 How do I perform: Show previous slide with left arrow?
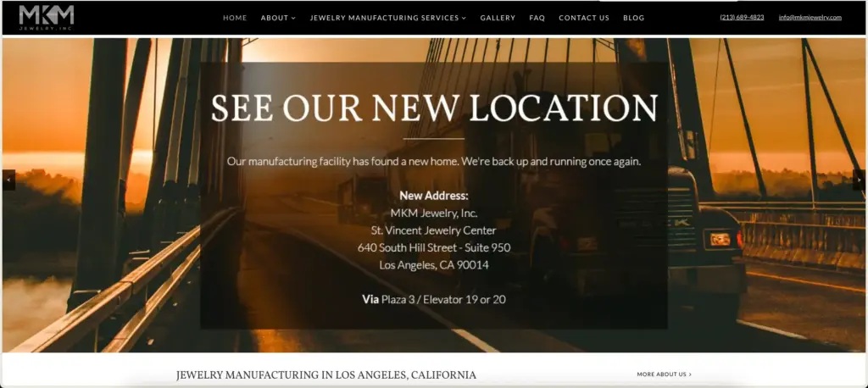(x=8, y=180)
